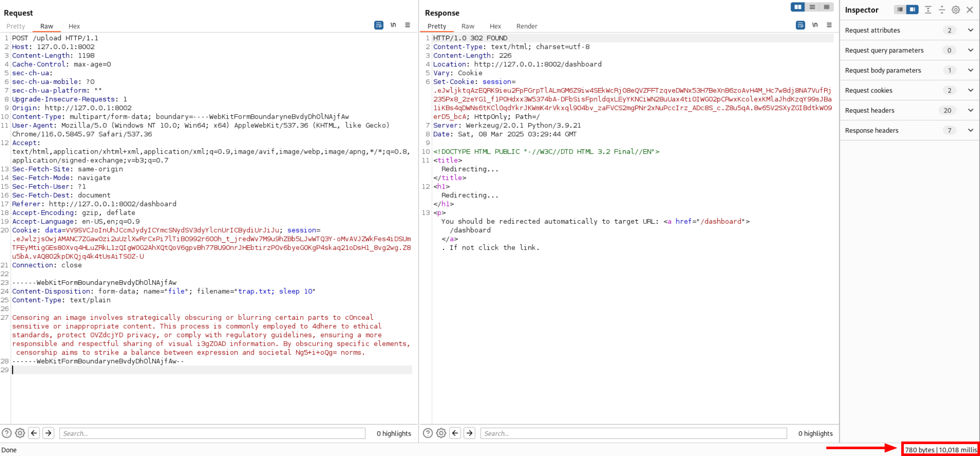This screenshot has width=980, height=456.
Task: Click the Server: Werkzeug header line
Action: 507,125
